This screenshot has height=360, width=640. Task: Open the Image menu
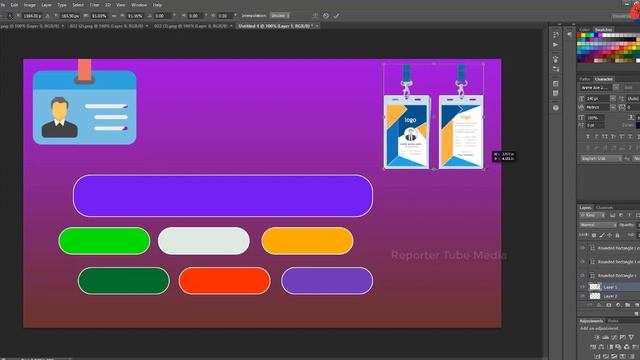point(29,5)
